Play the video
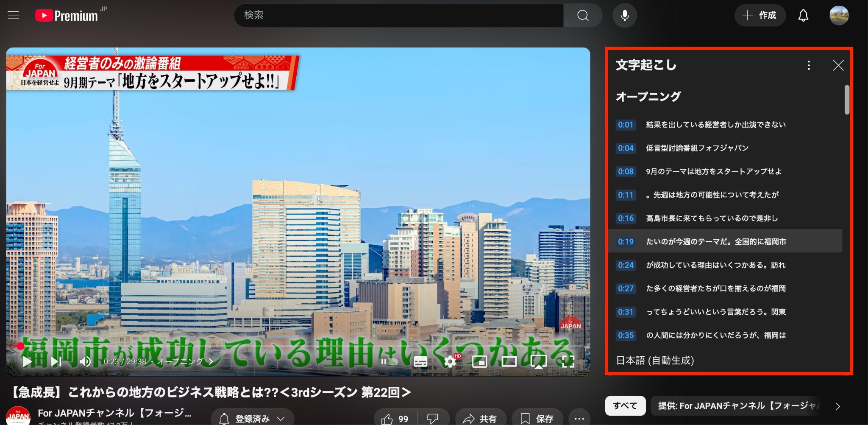This screenshot has width=868, height=425. (27, 361)
